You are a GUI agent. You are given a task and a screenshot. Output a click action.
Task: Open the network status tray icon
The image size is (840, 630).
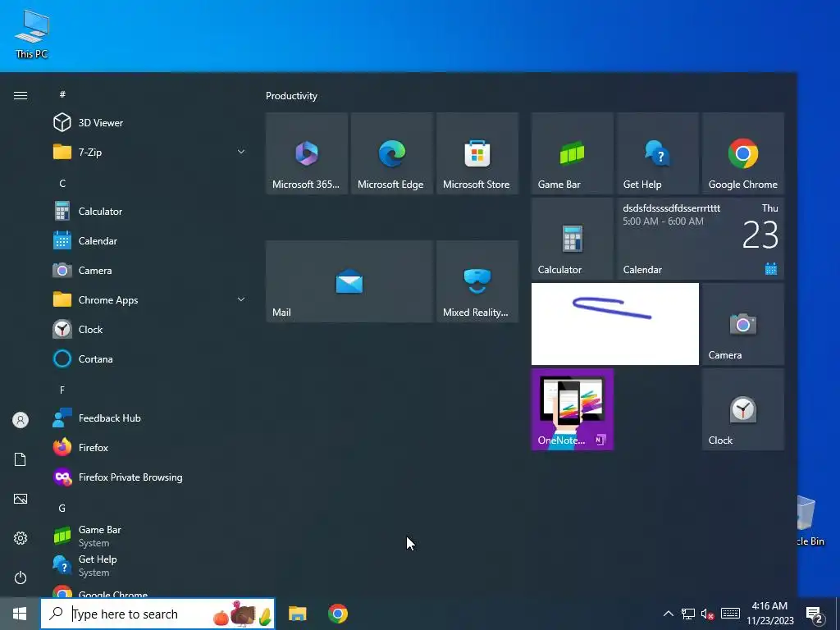click(x=688, y=614)
